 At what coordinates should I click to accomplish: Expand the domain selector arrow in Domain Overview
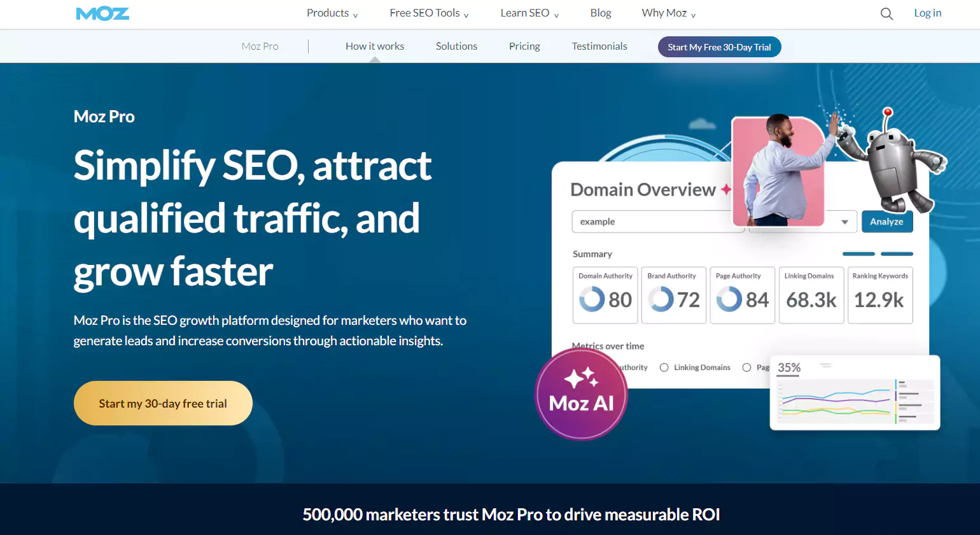tap(845, 221)
